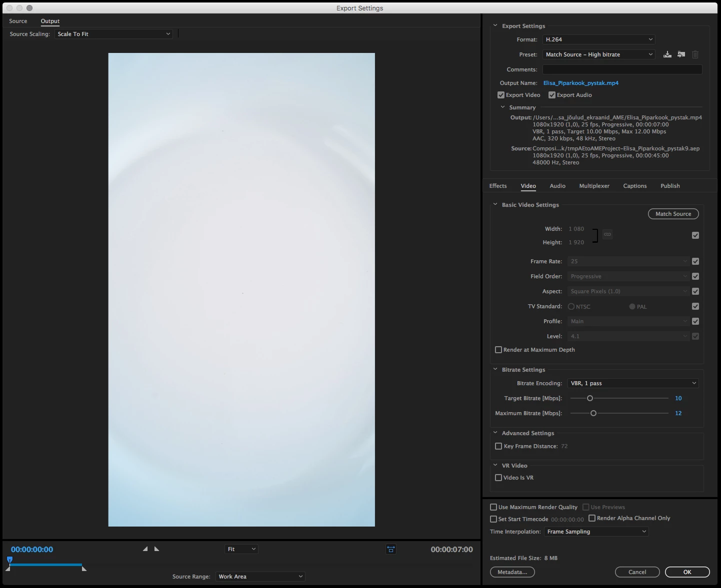
Task: Click Set In Point triangle icon
Action: (x=145, y=549)
